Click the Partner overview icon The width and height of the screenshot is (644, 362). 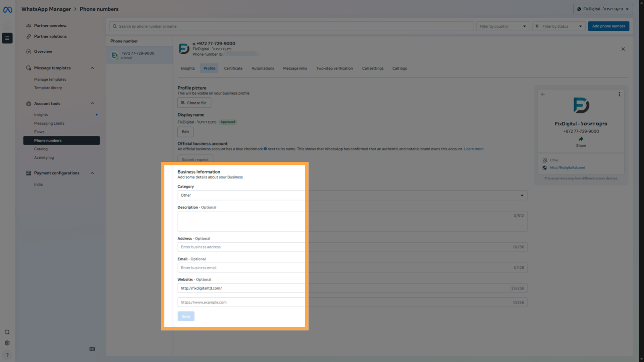pyautogui.click(x=29, y=26)
